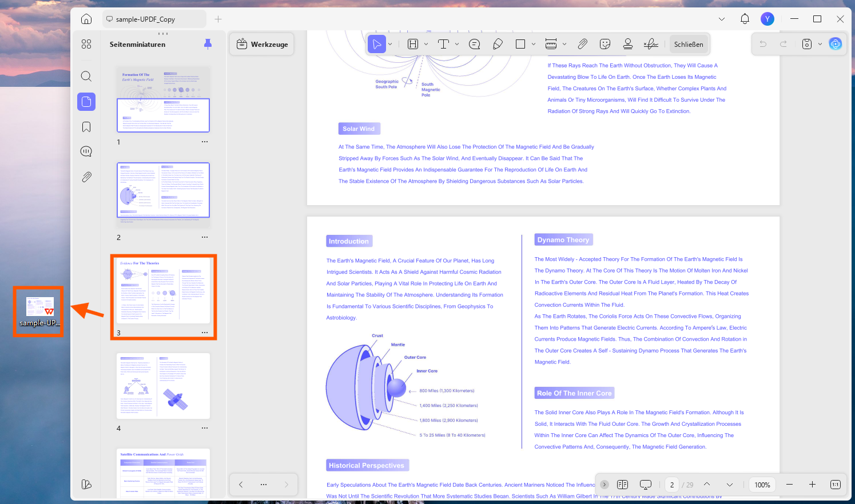This screenshot has height=504, width=855.
Task: Open the sample-UP desktop file icon
Action: pos(39,311)
